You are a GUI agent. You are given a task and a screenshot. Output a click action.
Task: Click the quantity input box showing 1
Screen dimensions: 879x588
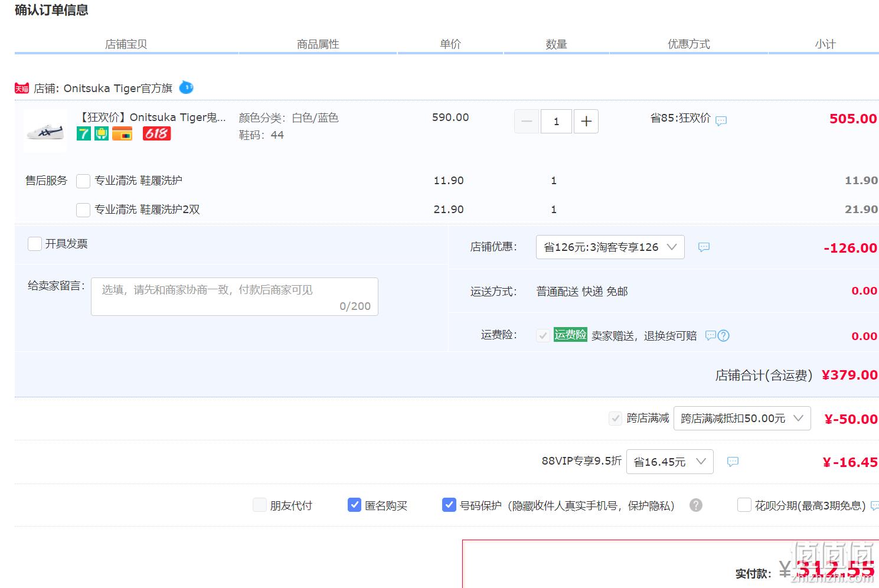[x=556, y=121]
